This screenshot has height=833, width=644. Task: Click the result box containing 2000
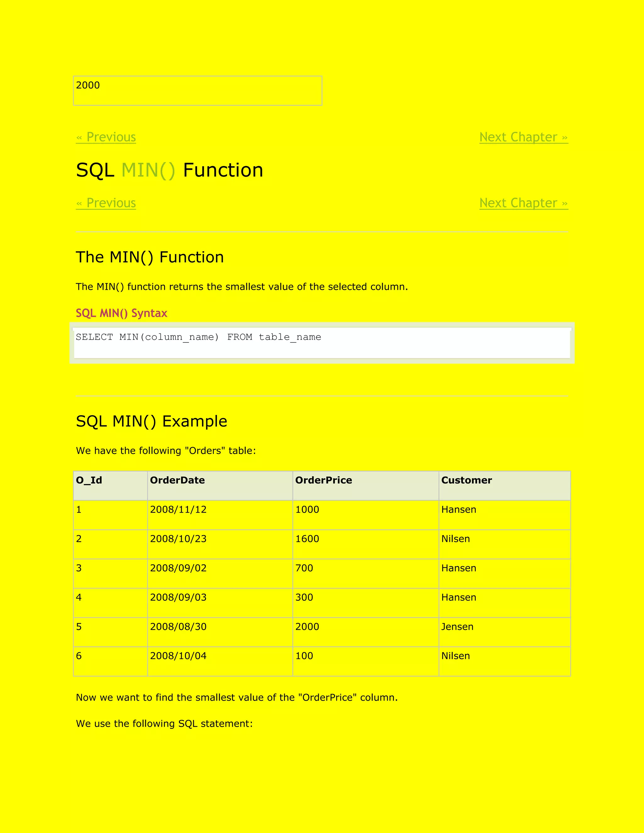[197, 91]
